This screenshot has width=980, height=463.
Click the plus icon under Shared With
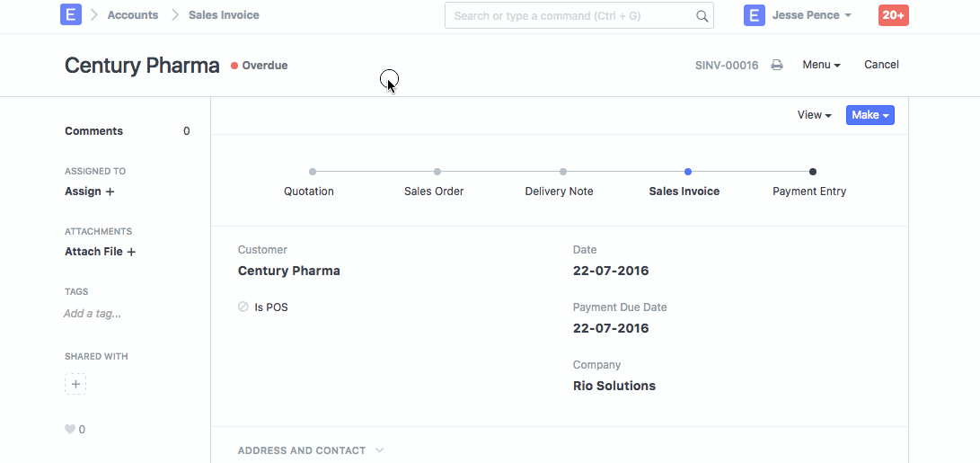(75, 385)
